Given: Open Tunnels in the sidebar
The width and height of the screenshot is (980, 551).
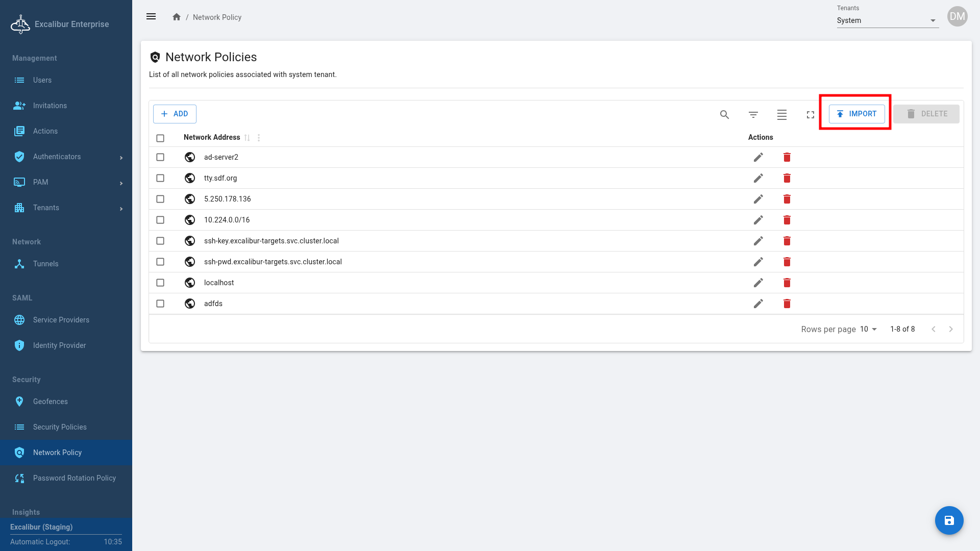Looking at the screenshot, I should pyautogui.click(x=45, y=264).
